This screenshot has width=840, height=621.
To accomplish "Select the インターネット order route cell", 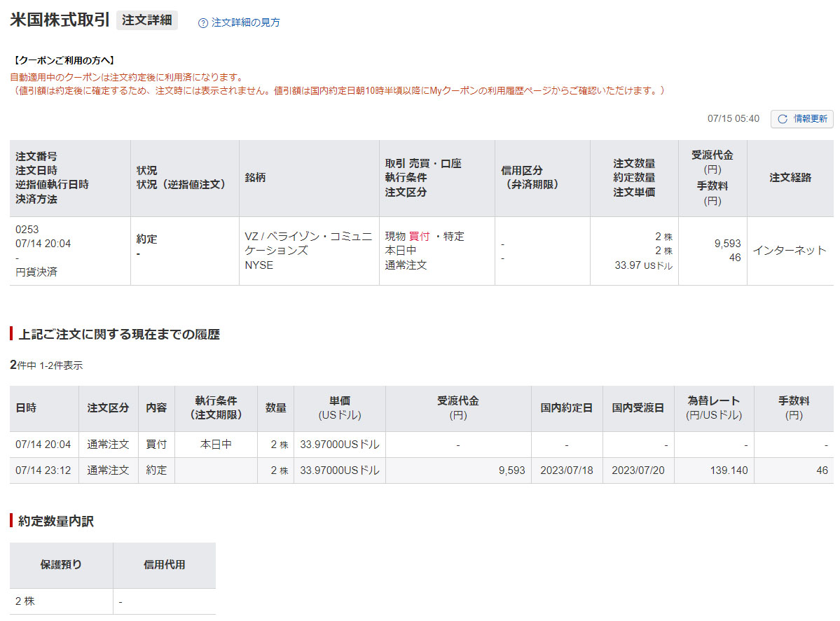I will click(x=790, y=251).
